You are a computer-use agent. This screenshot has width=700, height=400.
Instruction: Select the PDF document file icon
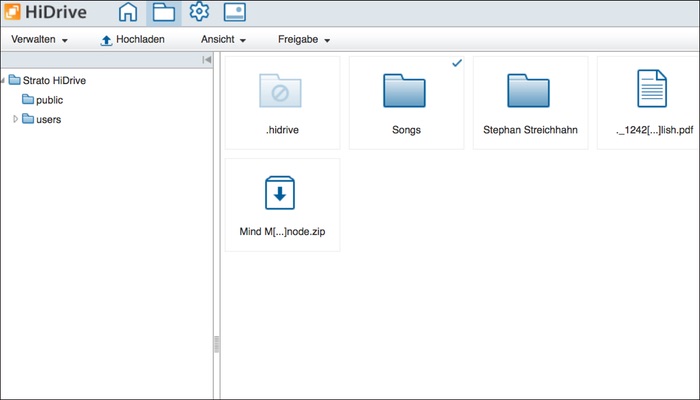click(x=652, y=90)
